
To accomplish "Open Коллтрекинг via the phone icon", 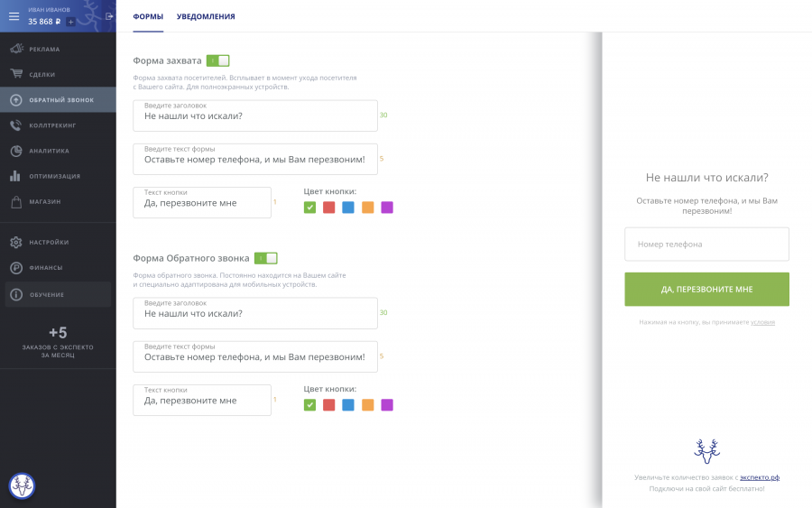I will [x=15, y=125].
